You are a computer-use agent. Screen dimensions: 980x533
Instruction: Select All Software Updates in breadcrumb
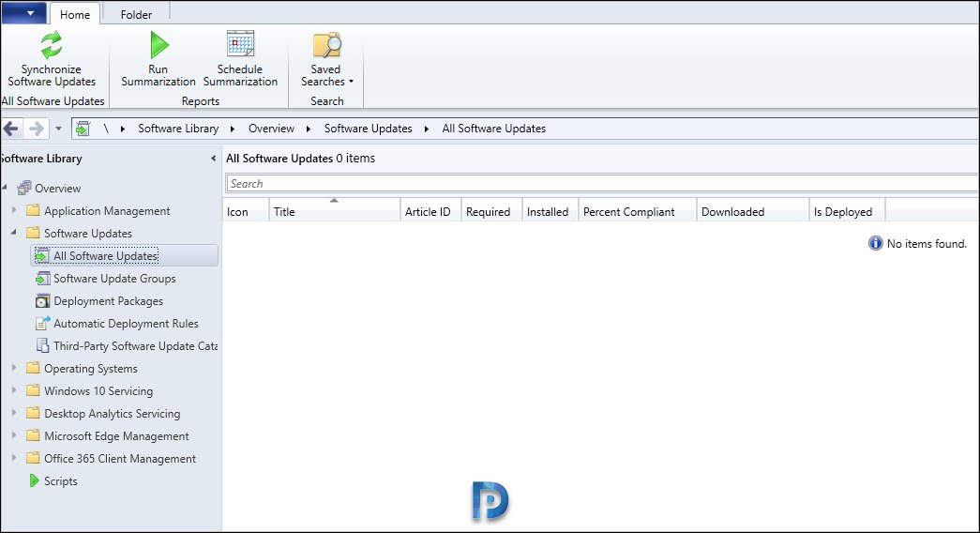[x=493, y=129]
